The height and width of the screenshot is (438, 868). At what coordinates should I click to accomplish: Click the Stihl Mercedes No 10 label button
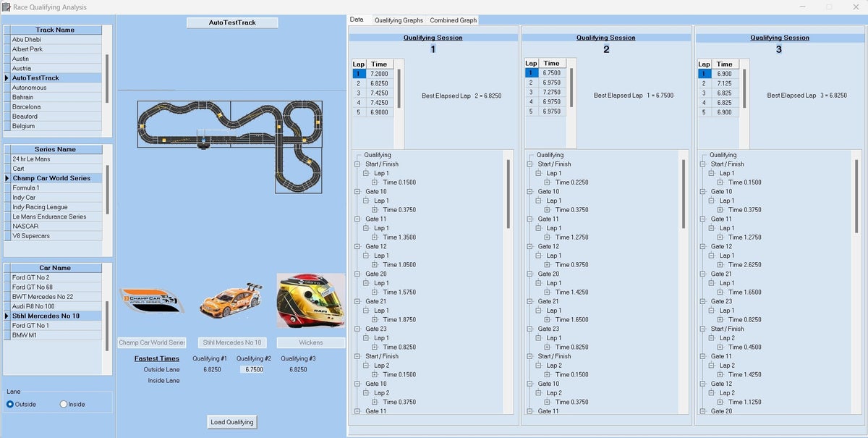[x=232, y=342]
